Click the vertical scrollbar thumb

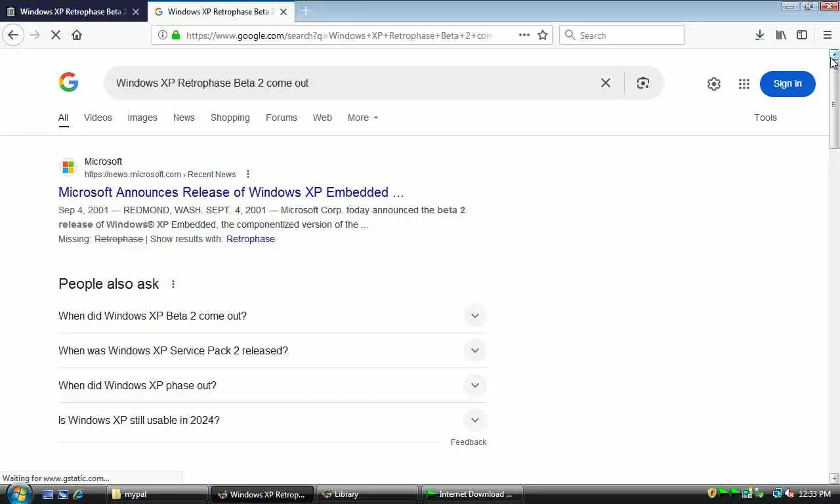(x=834, y=105)
